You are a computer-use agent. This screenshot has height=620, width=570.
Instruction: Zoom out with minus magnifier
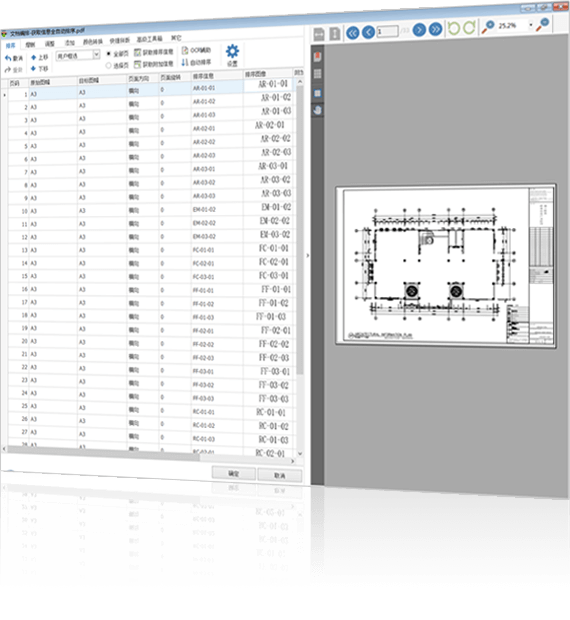tap(542, 25)
